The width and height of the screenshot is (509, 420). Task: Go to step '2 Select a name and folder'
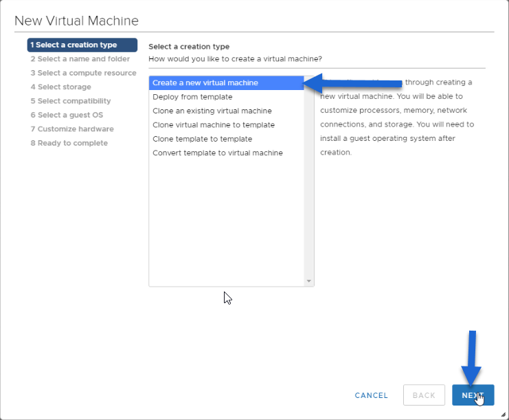pyautogui.click(x=80, y=59)
